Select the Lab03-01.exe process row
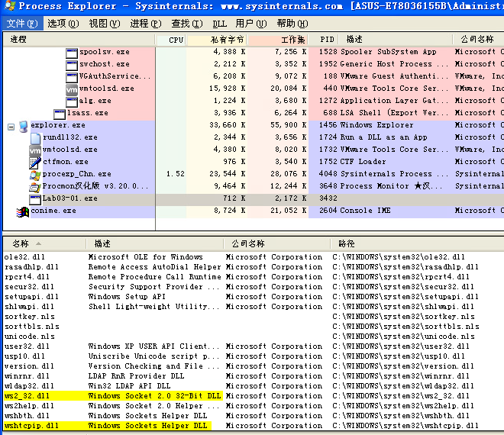504x435 pixels. tap(254, 198)
